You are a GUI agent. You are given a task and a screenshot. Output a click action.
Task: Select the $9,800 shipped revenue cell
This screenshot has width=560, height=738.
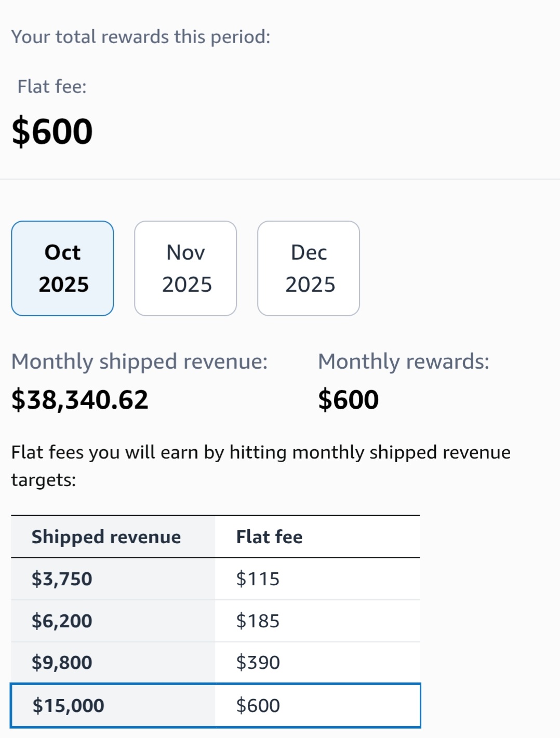[x=62, y=663]
